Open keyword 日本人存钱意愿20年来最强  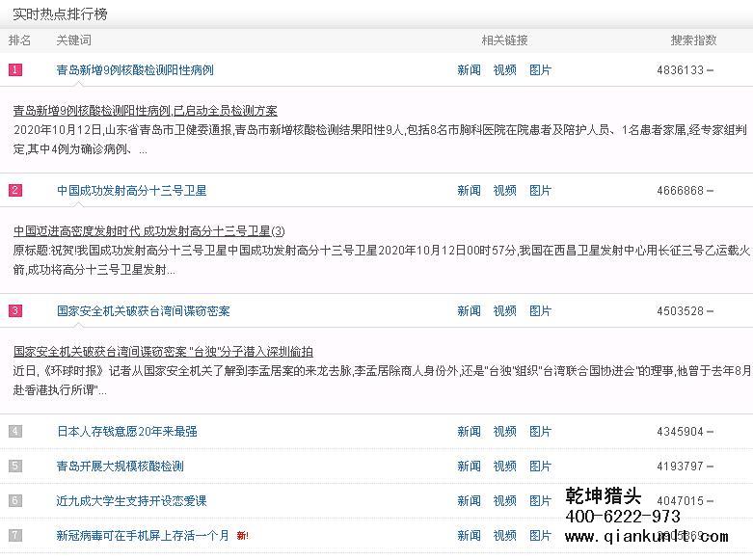[x=126, y=432]
